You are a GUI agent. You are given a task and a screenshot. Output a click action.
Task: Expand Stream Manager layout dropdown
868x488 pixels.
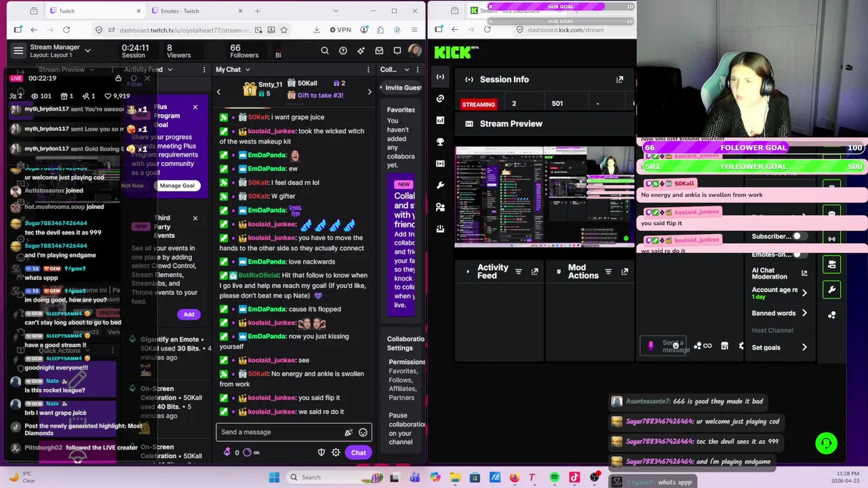(x=87, y=51)
